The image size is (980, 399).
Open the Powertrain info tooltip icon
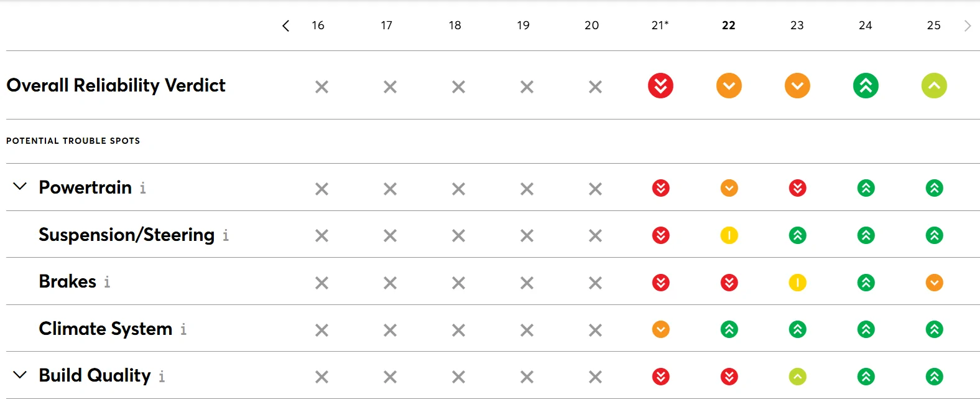[143, 188]
